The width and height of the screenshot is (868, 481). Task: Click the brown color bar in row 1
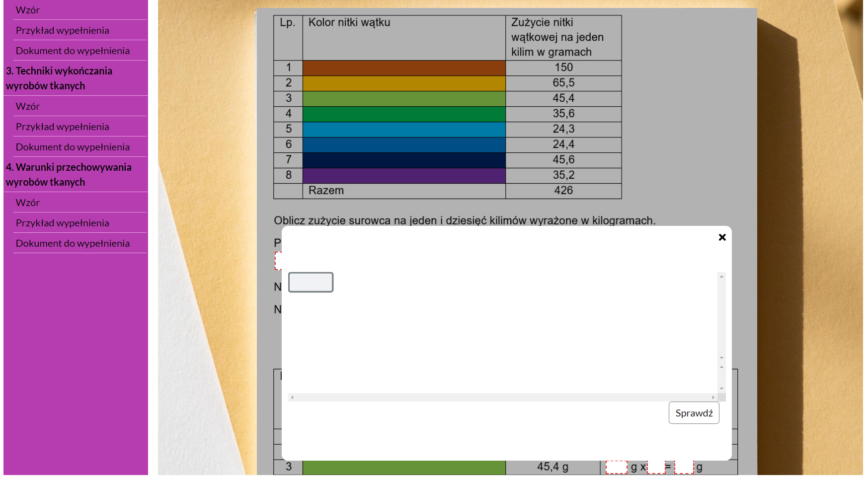(x=403, y=68)
